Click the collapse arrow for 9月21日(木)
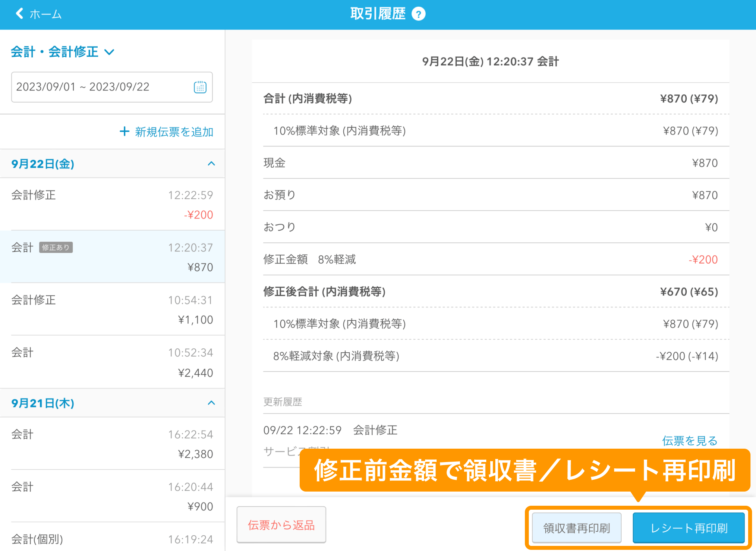Image resolution: width=756 pixels, height=551 pixels. [x=211, y=403]
